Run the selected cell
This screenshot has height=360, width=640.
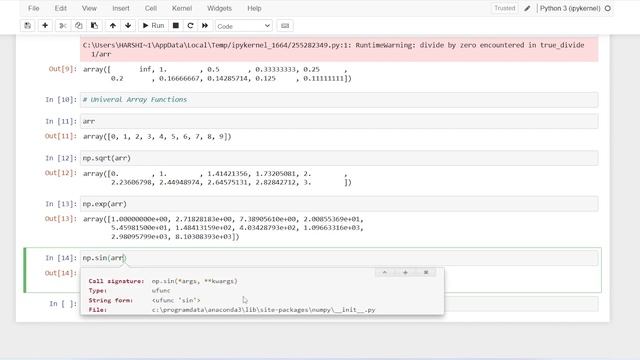(x=153, y=26)
